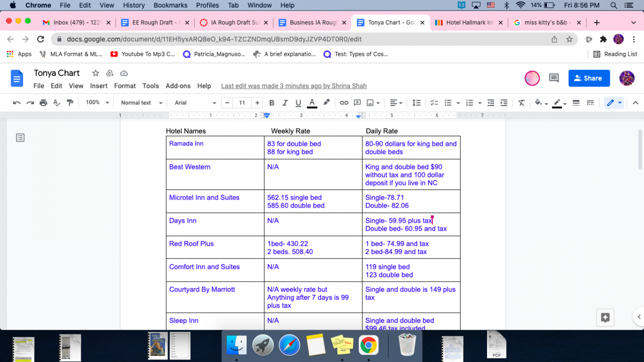Apply a bulleted list

click(448, 103)
